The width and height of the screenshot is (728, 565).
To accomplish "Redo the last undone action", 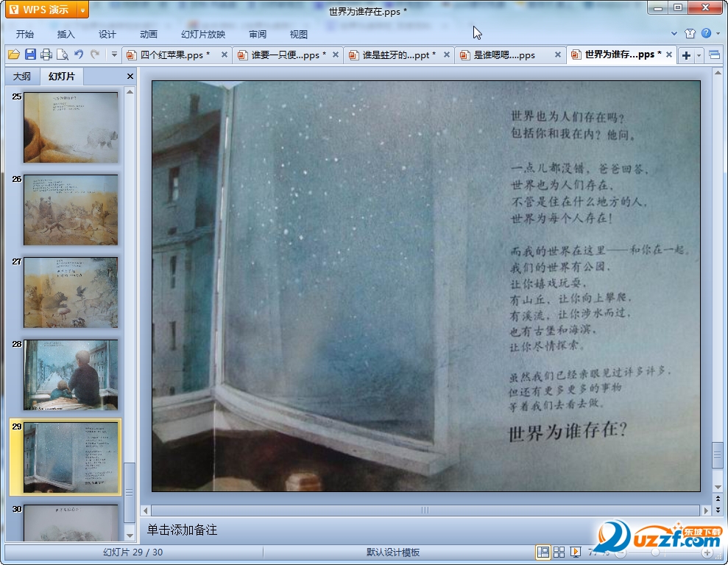I will (95, 55).
